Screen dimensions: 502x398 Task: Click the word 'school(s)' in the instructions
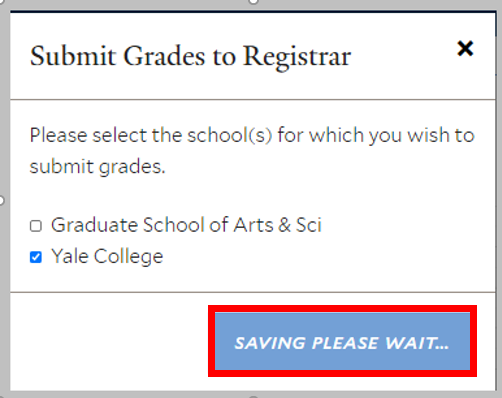pos(229,135)
